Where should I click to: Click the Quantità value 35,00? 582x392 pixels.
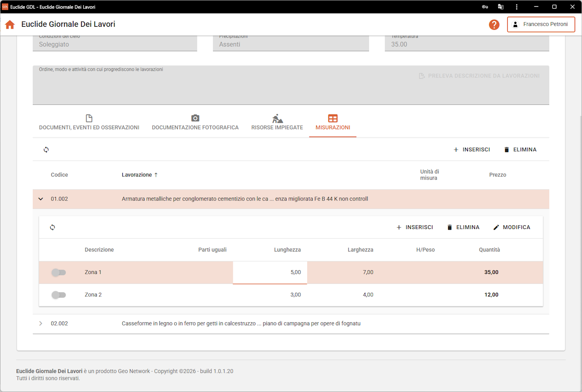(491, 272)
